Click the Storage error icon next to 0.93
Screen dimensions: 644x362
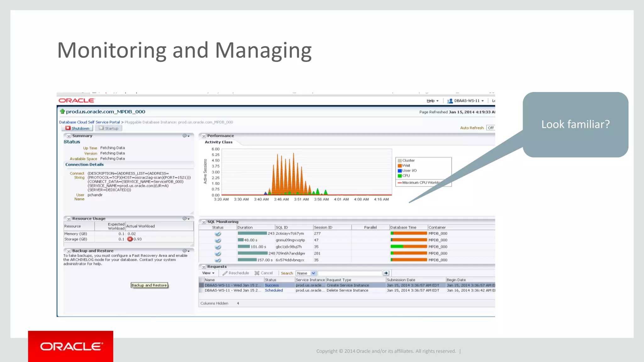(130, 239)
